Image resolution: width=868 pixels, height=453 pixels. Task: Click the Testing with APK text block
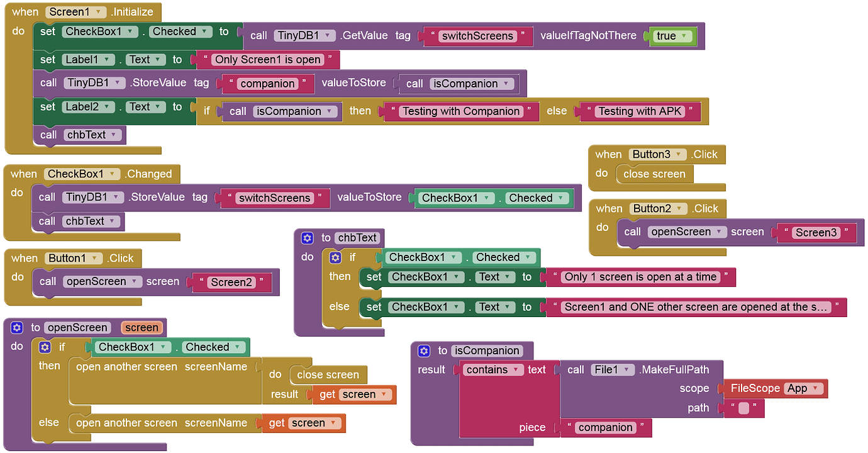tap(640, 111)
